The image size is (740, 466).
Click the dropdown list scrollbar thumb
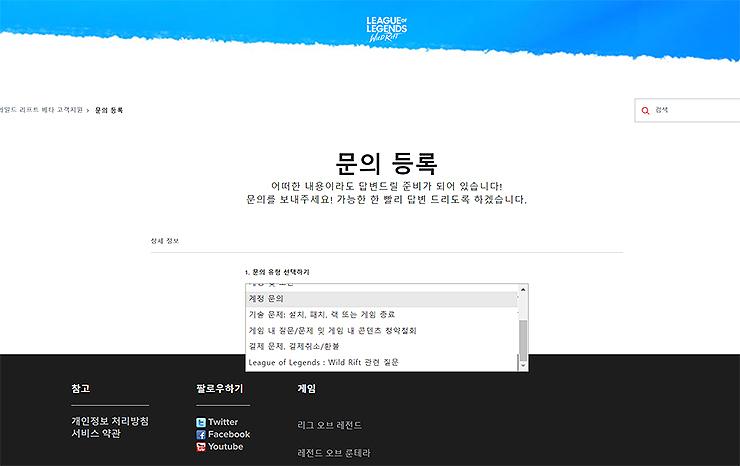pos(523,340)
